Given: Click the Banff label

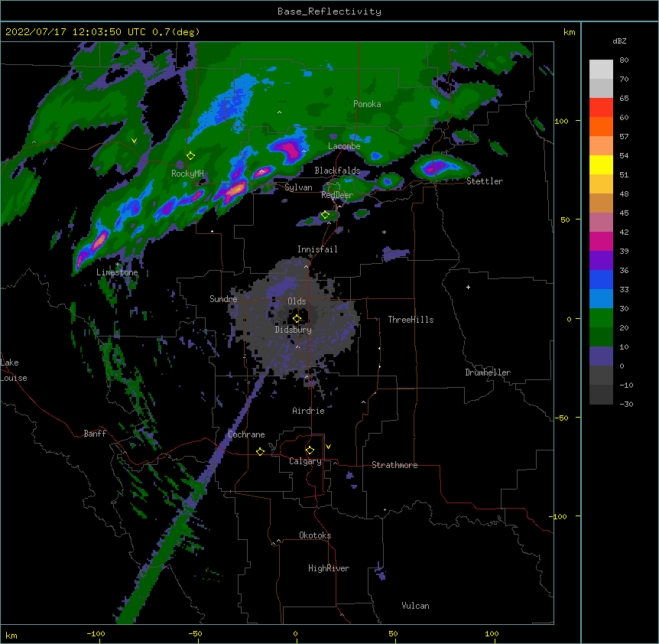Looking at the screenshot, I should pyautogui.click(x=95, y=434).
